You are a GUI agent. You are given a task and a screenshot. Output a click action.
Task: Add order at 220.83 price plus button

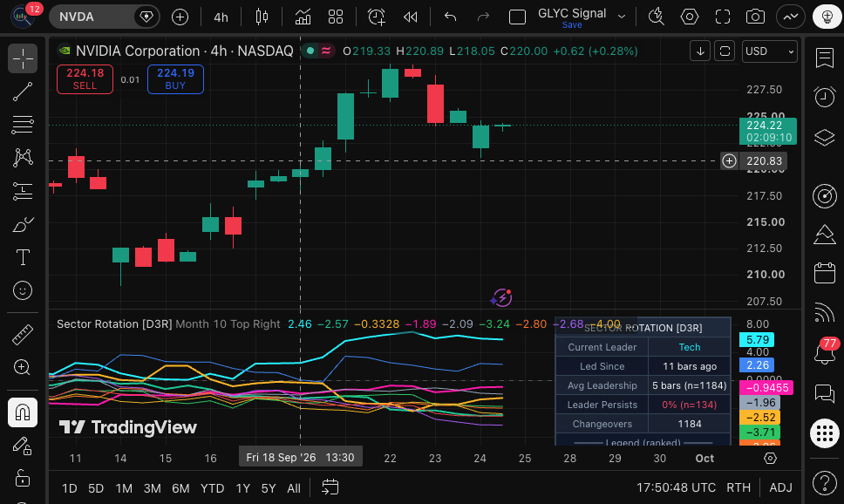click(x=729, y=161)
